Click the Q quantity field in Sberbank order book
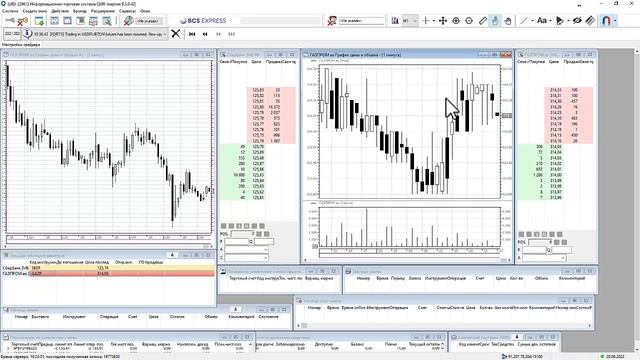The image size is (640, 360). 264,242
